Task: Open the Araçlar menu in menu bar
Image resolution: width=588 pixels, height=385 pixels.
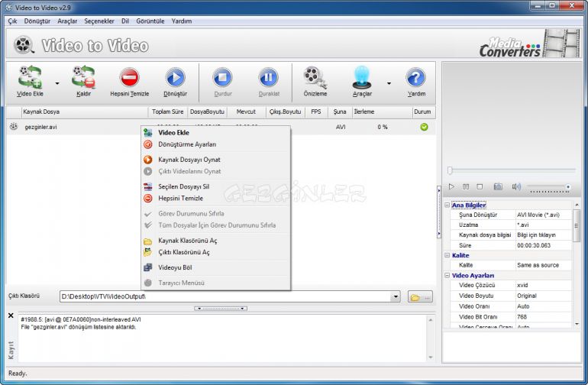Action: pyautogui.click(x=67, y=21)
